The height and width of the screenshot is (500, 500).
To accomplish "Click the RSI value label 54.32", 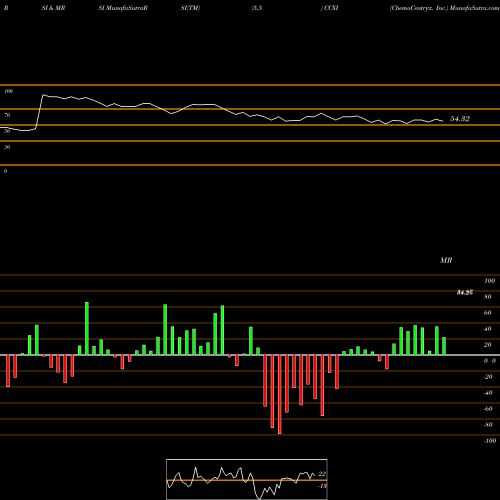I will 460,119.
